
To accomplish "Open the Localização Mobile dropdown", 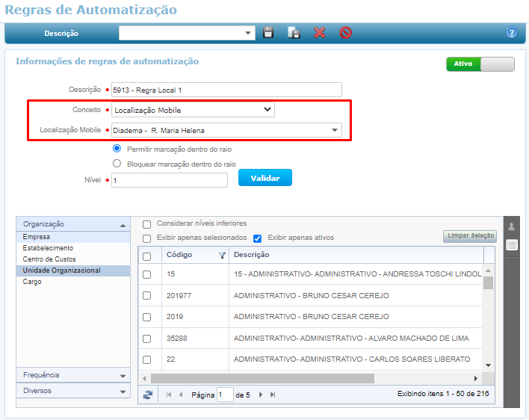I will coord(226,130).
